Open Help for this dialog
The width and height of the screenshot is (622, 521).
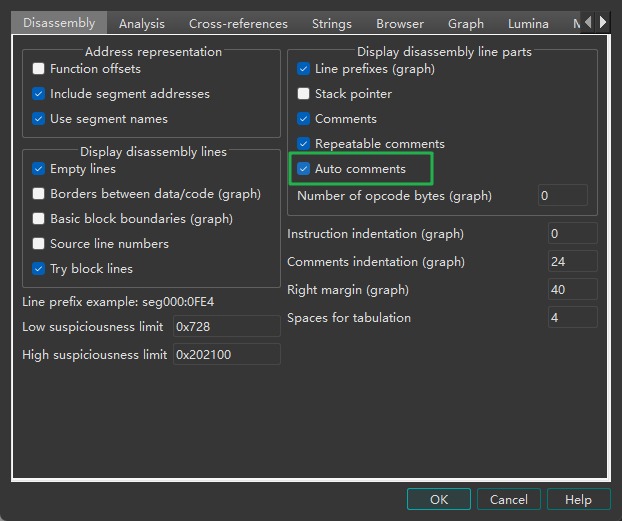pos(578,499)
